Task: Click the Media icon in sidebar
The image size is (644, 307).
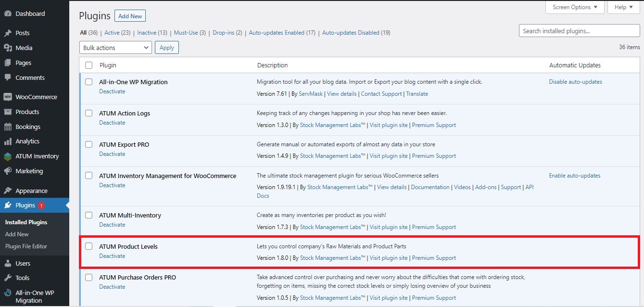Action: pyautogui.click(x=8, y=48)
